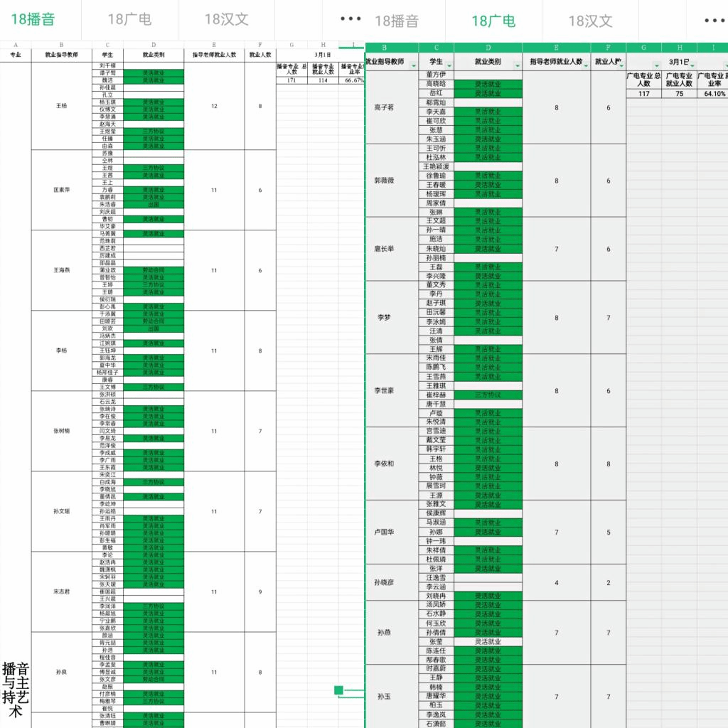Select the 18汉文 tab in left sheet

[226, 19]
